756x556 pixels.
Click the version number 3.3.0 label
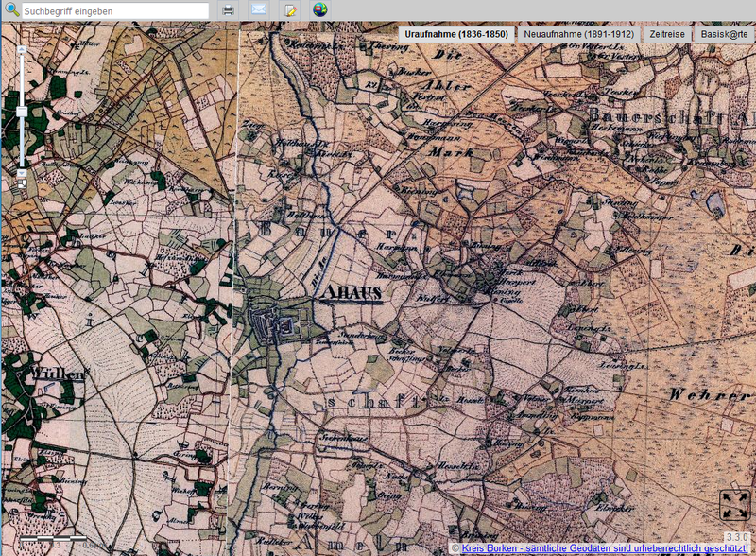tap(737, 537)
